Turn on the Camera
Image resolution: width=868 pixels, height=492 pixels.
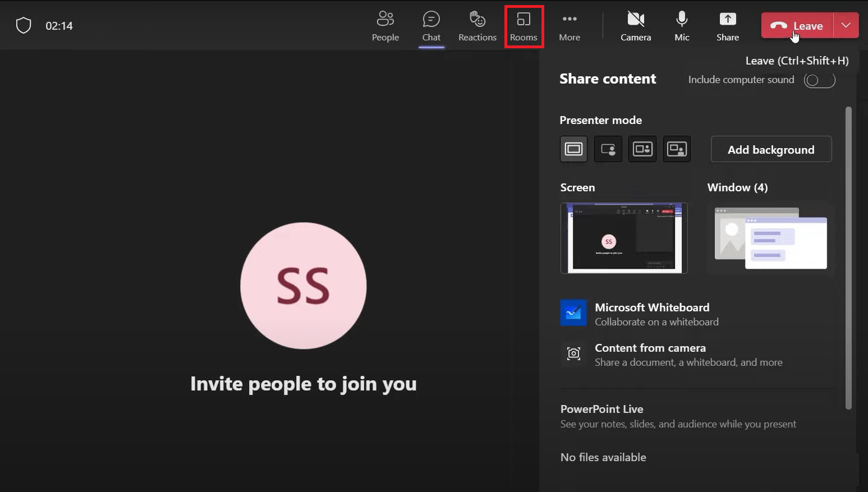636,26
